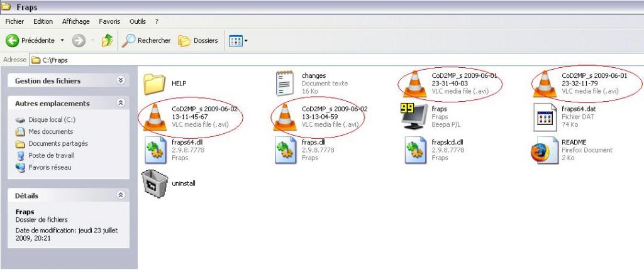Select VLC file icon for 13-11-45-67 video
The image size is (644, 272).
155,117
